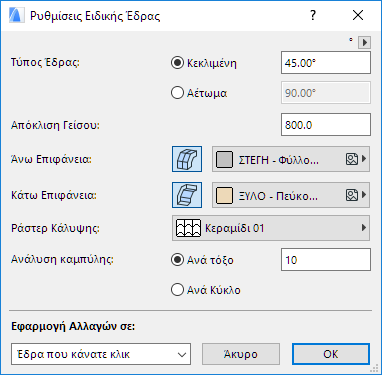
Task: Click the texture icon on ΞΥΛΟ surface
Action: [x=352, y=195]
